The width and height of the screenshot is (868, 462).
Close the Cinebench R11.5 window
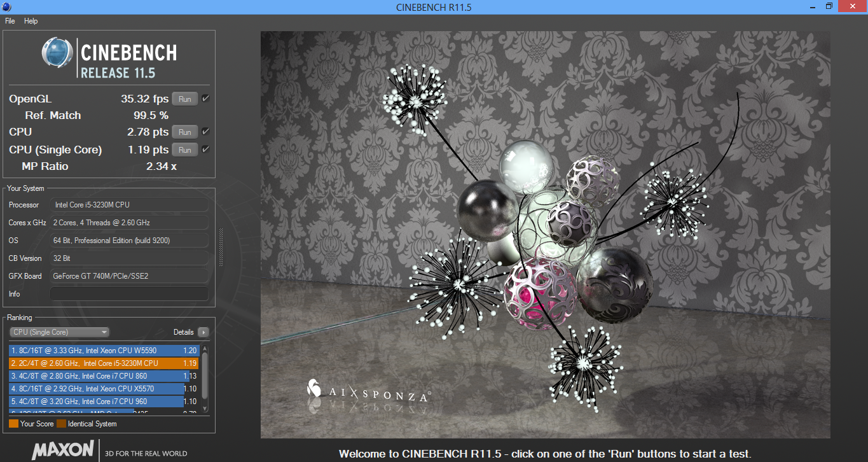[x=852, y=6]
